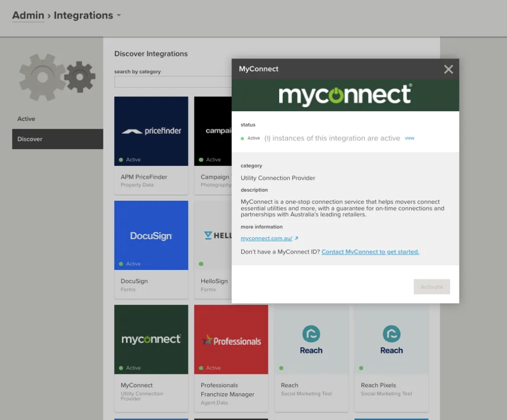
Task: Click the 'Agent Data' category text
Action: click(214, 403)
